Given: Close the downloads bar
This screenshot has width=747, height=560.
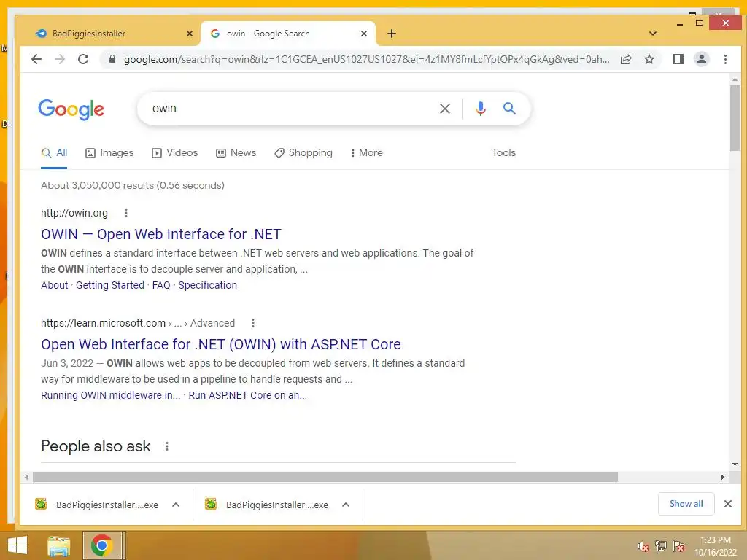Looking at the screenshot, I should point(728,504).
